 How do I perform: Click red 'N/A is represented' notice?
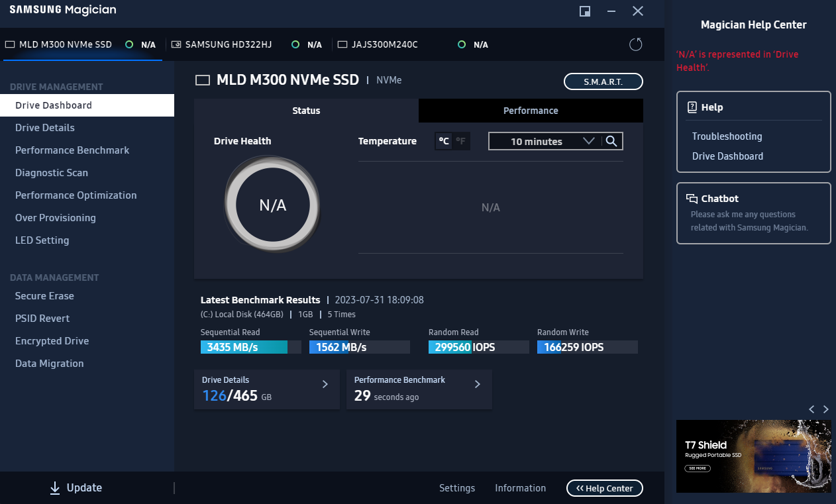[x=737, y=61]
